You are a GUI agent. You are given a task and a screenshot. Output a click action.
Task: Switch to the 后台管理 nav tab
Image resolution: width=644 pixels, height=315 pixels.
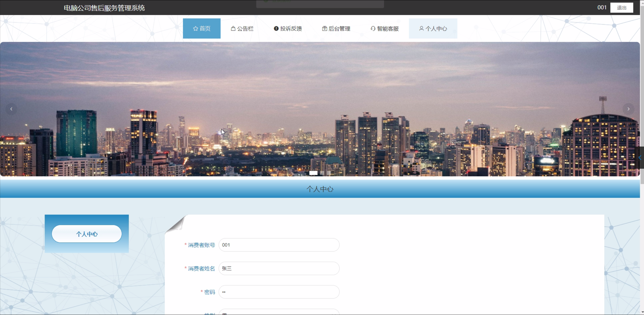[x=336, y=29]
